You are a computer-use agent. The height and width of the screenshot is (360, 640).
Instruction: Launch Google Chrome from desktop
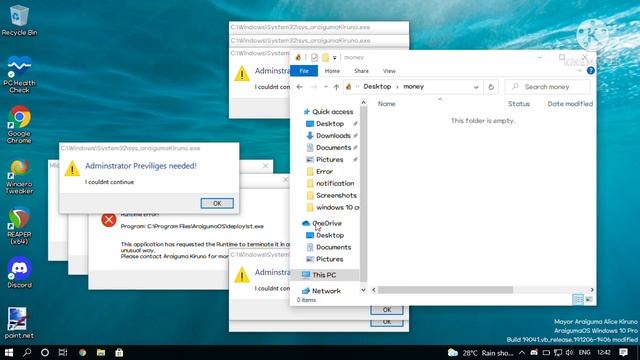[19, 124]
